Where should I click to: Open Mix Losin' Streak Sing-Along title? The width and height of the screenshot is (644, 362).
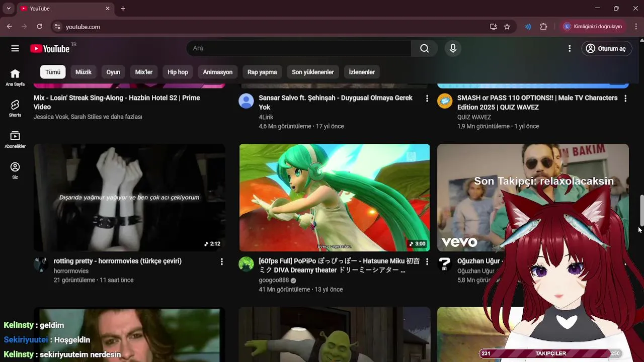(117, 103)
